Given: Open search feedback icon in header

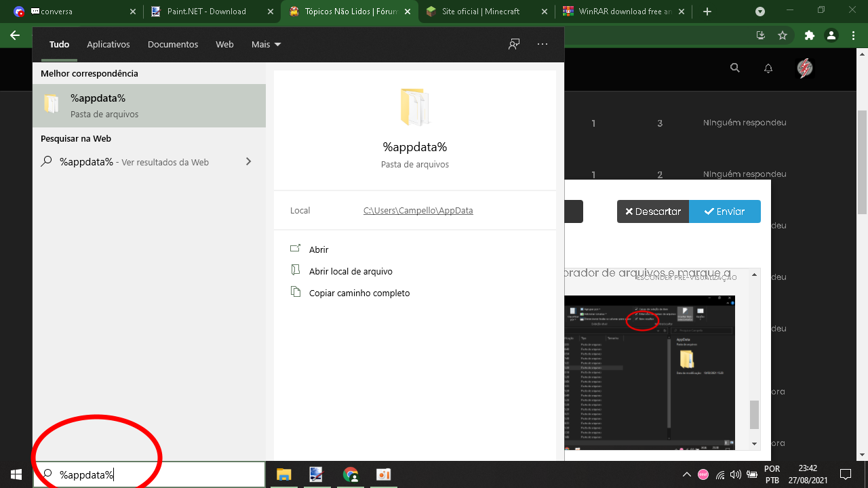Looking at the screenshot, I should [x=514, y=44].
